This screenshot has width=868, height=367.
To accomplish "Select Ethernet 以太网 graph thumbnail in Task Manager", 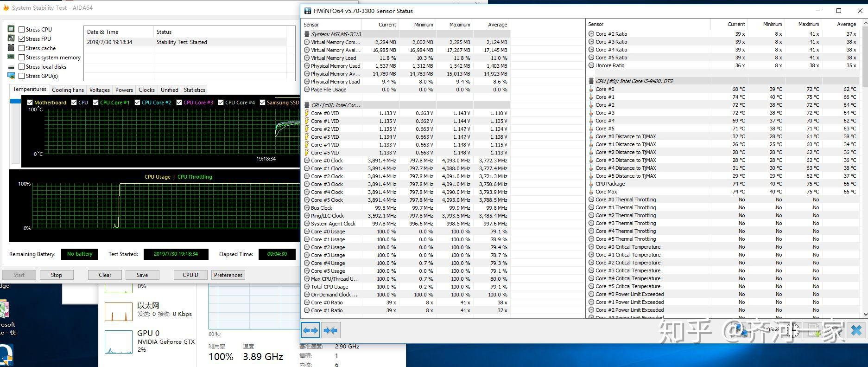I will (x=118, y=311).
